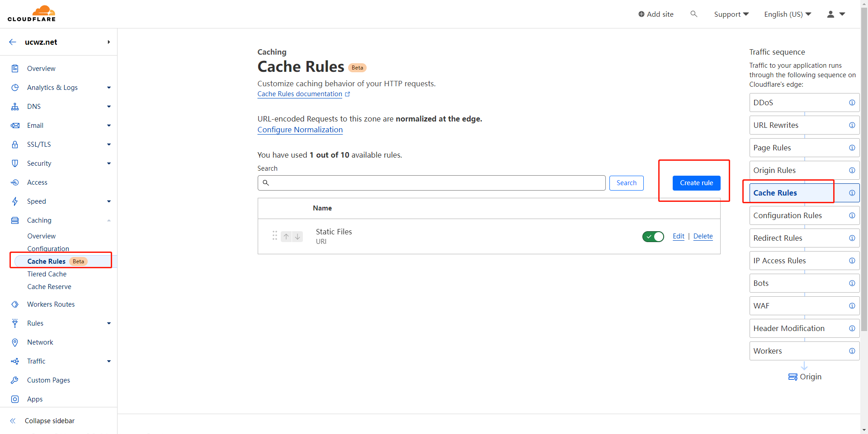Click the Network location pin icon

tap(15, 342)
